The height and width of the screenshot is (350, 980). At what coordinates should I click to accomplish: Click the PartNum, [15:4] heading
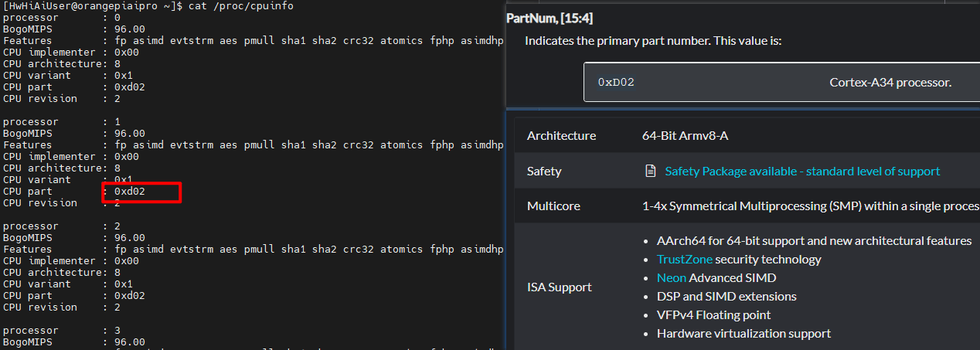(x=550, y=18)
